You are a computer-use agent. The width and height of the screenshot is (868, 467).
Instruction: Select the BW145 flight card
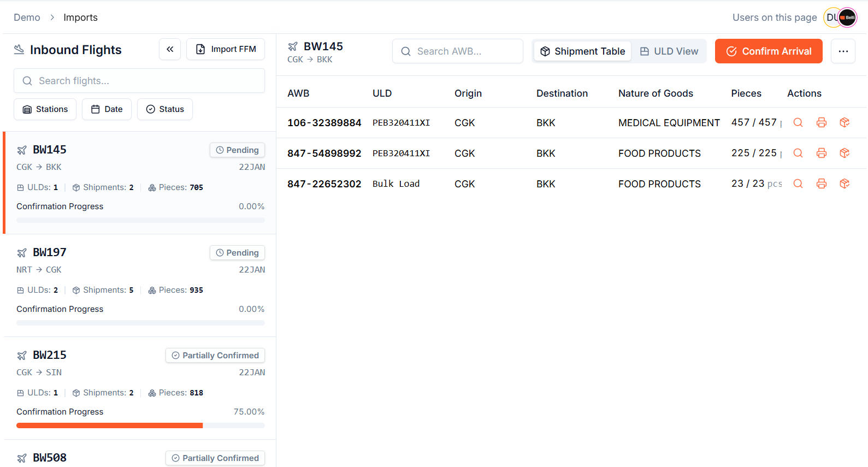point(140,183)
